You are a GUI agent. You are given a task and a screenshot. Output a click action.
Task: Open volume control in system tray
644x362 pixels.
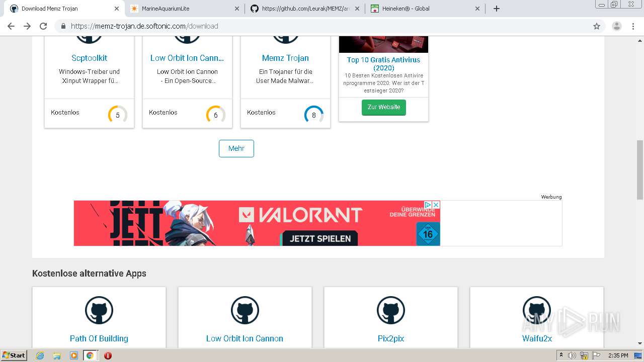tap(572, 355)
